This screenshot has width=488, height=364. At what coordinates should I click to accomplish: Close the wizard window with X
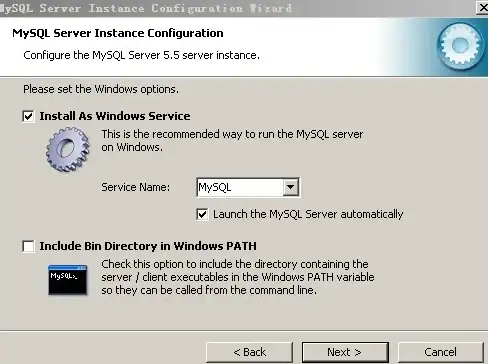coord(483,7)
